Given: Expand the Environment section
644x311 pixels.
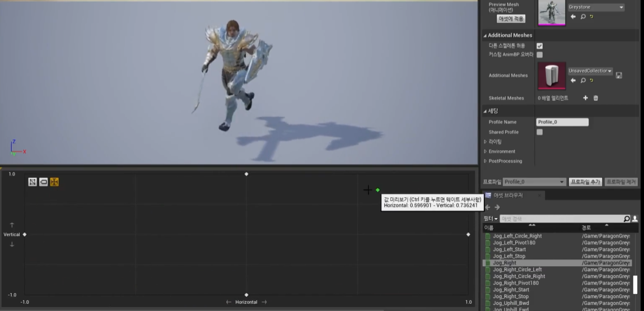Looking at the screenshot, I should (x=486, y=151).
